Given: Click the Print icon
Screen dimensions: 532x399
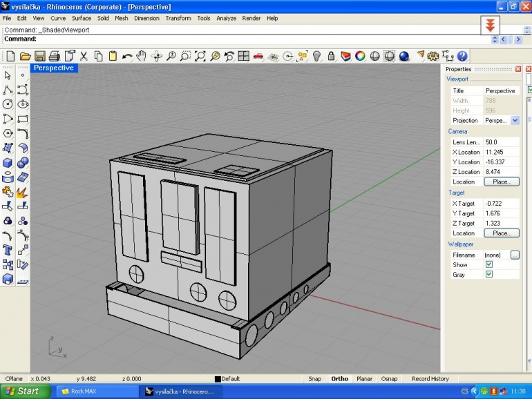Looking at the screenshot, I should tap(55, 56).
